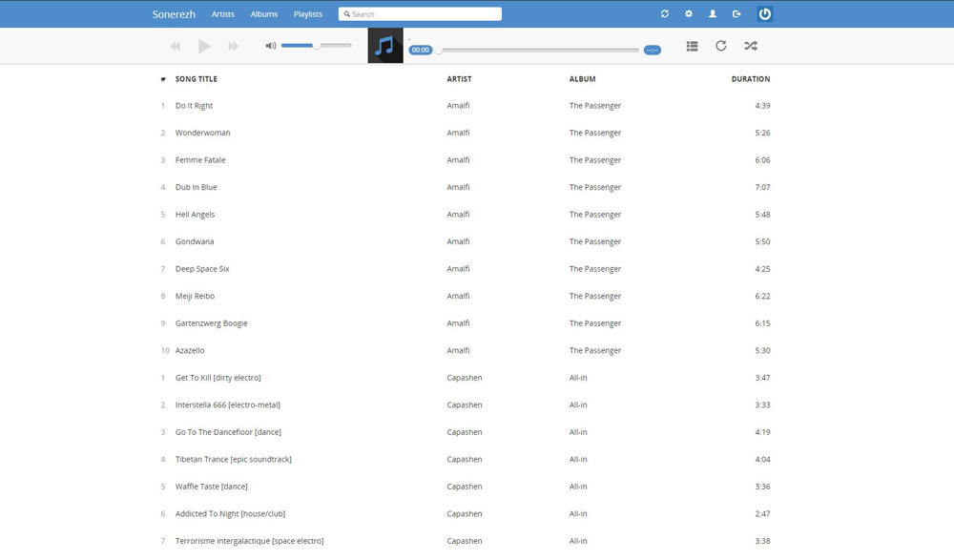This screenshot has width=954, height=560.
Task: Select song "Gondwana"
Action: click(195, 241)
